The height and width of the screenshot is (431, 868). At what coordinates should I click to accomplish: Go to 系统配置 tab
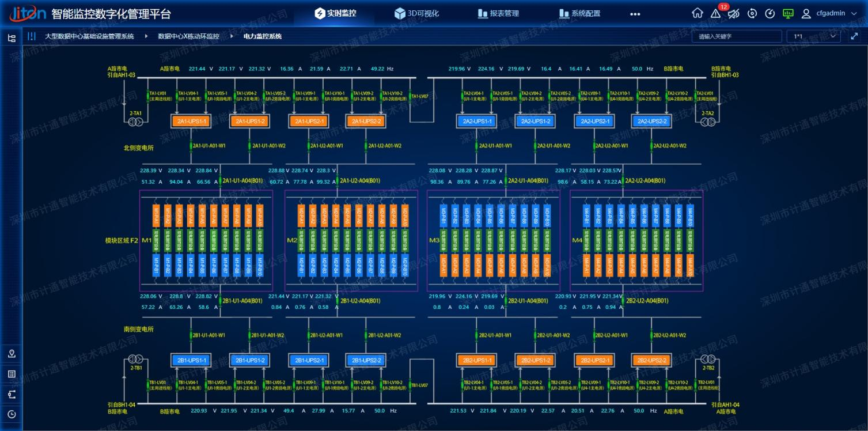pos(579,13)
